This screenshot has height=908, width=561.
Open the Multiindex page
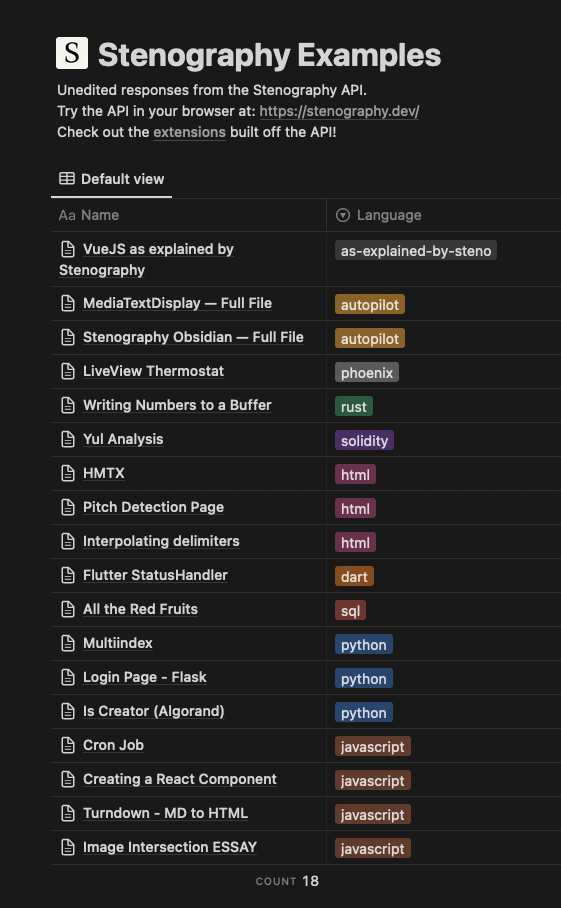coord(118,643)
